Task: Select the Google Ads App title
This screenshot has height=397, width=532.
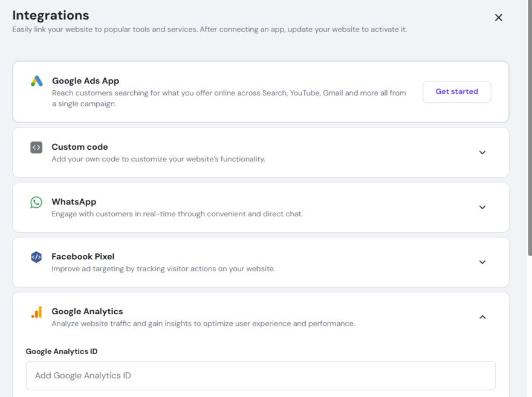Action: [x=85, y=81]
